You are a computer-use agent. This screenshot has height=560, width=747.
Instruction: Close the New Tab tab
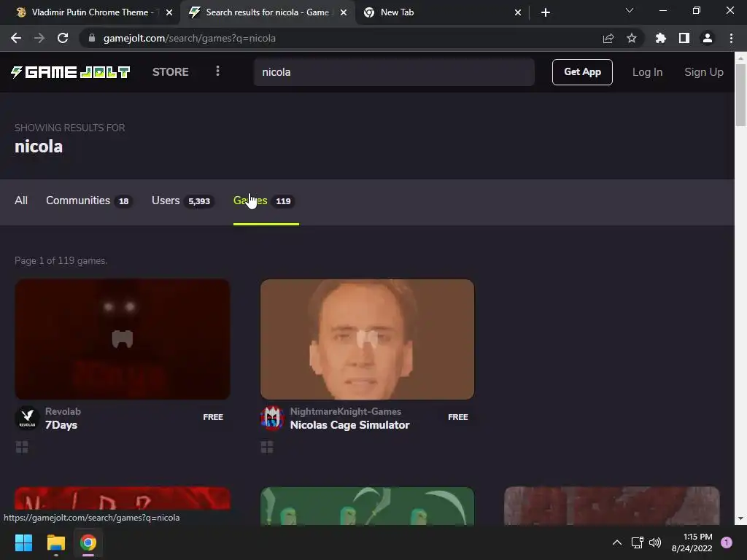click(x=518, y=12)
